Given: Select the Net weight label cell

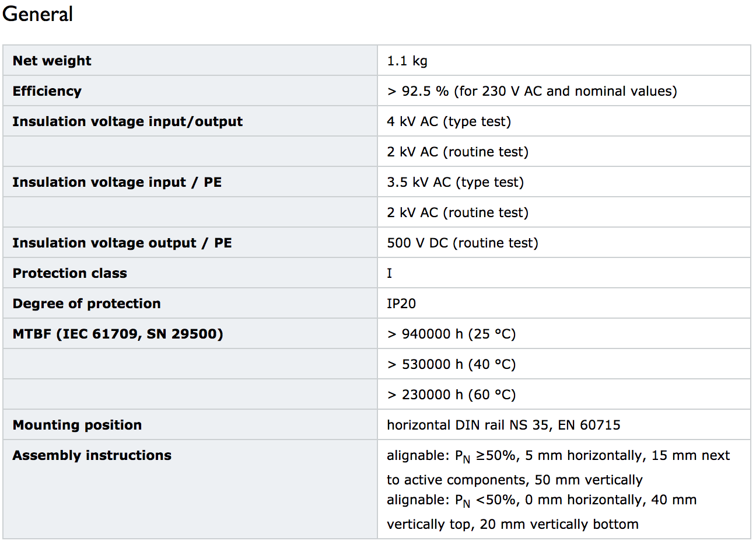Looking at the screenshot, I should (190, 61).
